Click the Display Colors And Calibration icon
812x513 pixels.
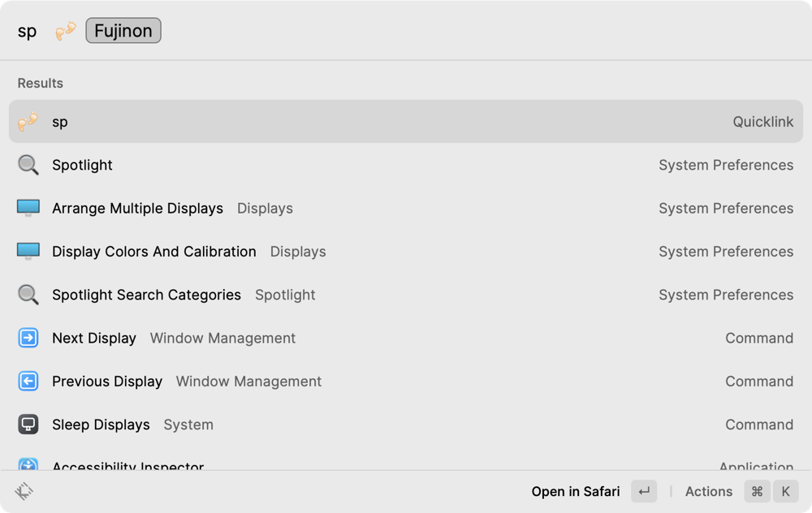pyautogui.click(x=28, y=252)
